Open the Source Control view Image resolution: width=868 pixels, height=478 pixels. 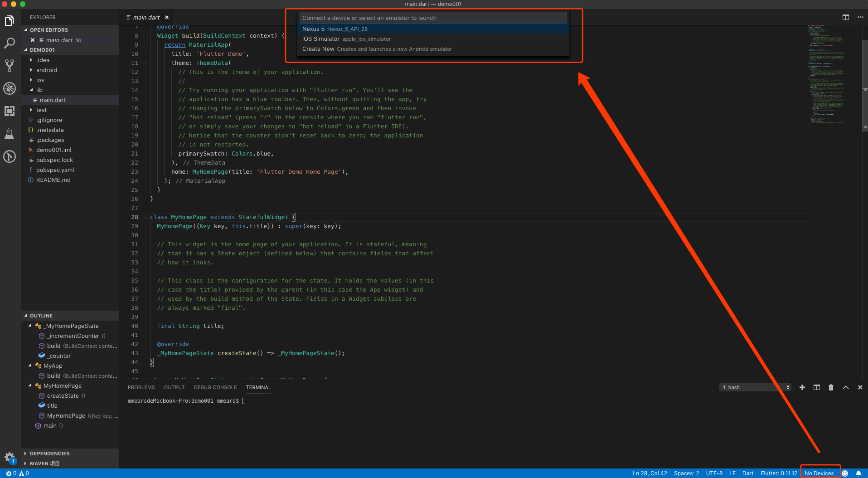pyautogui.click(x=10, y=66)
